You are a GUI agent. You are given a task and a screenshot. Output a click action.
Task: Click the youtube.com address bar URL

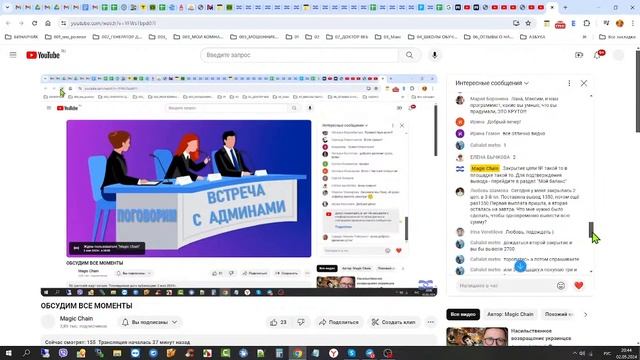click(113, 23)
